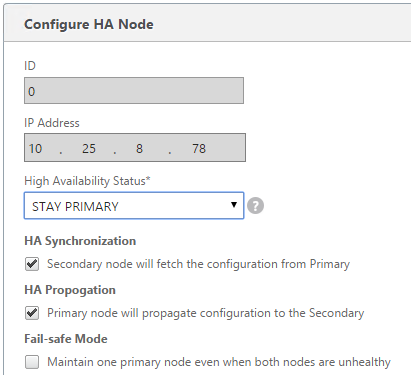Click the first IP octet showing 10
Screen dimensions: 411x375
click(x=35, y=149)
